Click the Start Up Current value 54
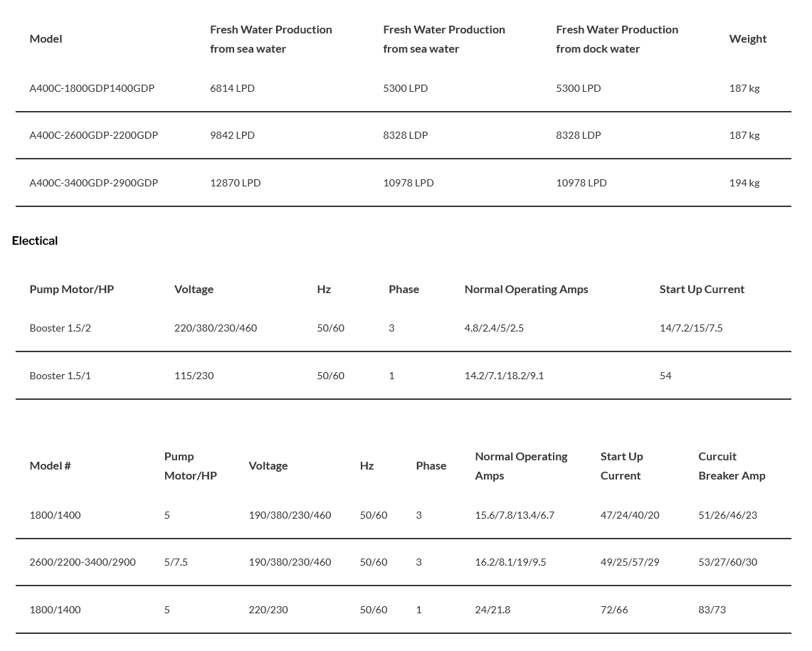 (x=665, y=376)
